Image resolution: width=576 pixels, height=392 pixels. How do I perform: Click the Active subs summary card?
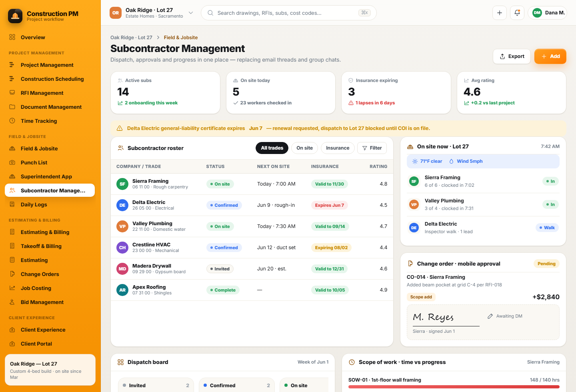pyautogui.click(x=165, y=93)
